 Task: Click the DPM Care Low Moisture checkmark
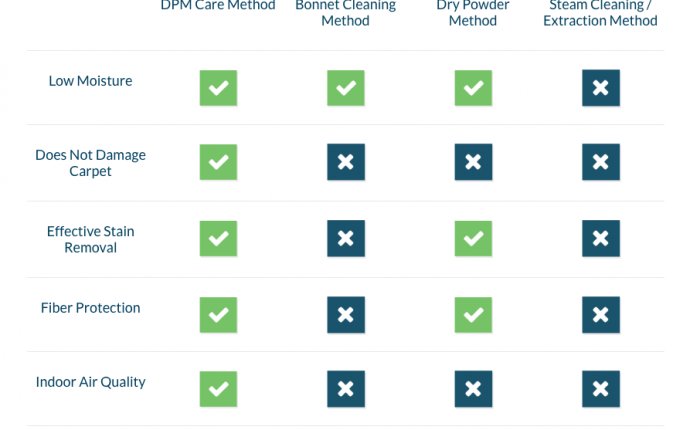218,88
